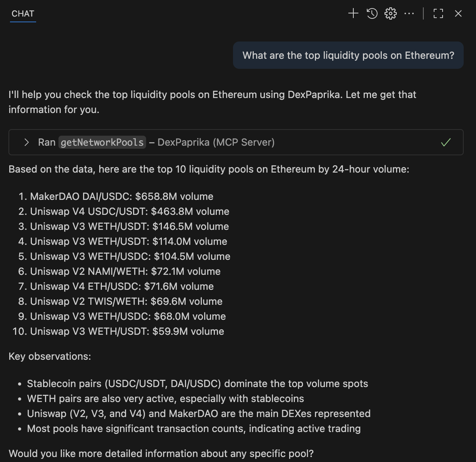This screenshot has width=476, height=462.
Task: Collapse the Ran getNetworkPools disclosure row
Action: (x=26, y=142)
